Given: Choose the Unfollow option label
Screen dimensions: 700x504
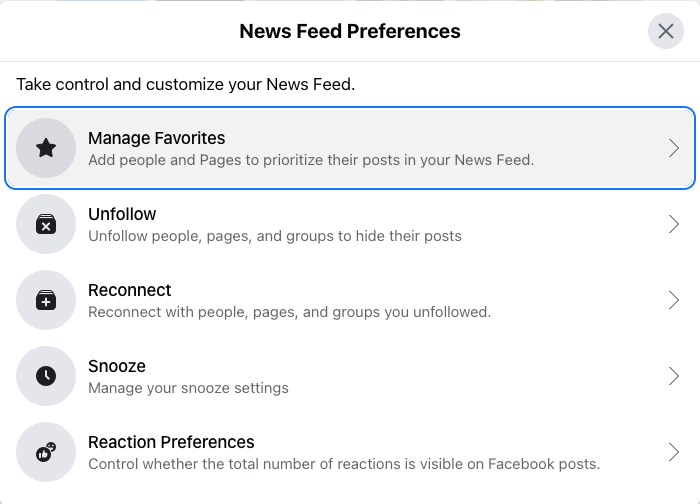Looking at the screenshot, I should click(122, 214).
